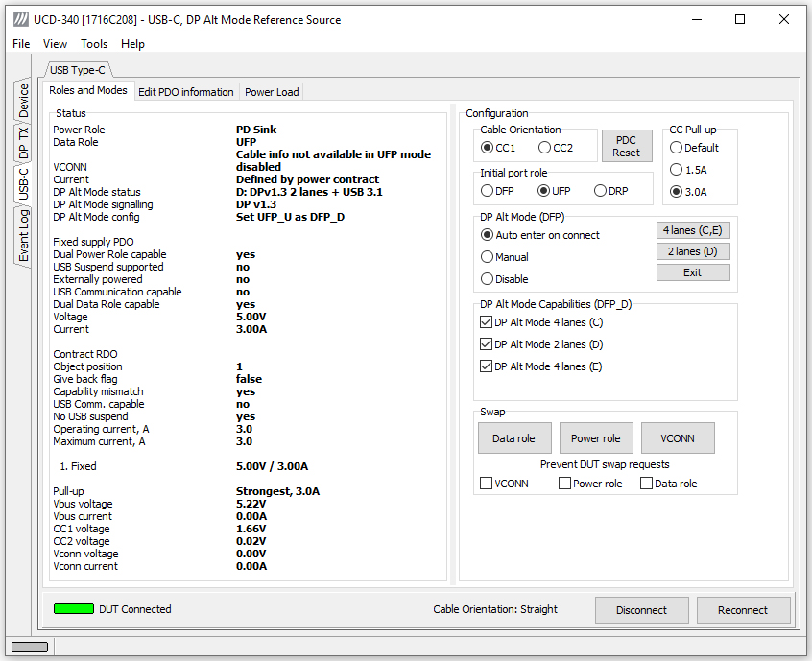The image size is (812, 661).
Task: Switch to the Event Log side tab
Action: (x=23, y=236)
